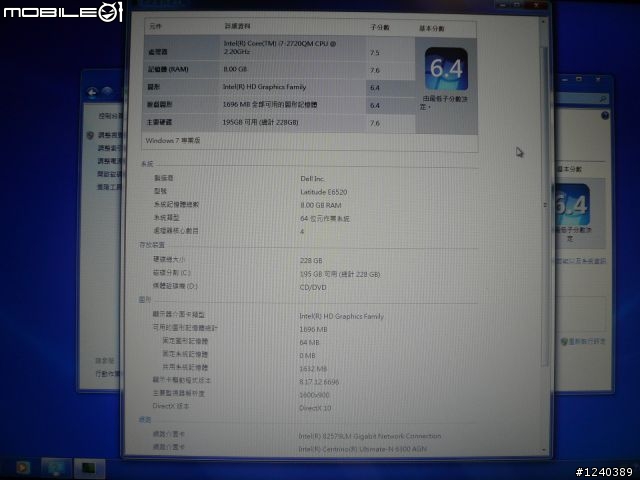This screenshot has width=640, height=480.
Task: Click the Intel 82579LM Gigabit network adapter value
Action: tap(370, 436)
